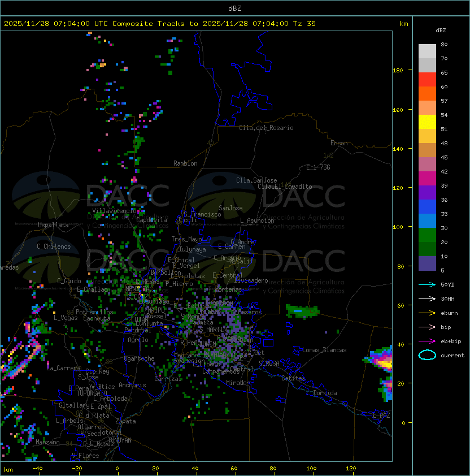470x476 pixels.
Task: Click the 'Agrelo' map label
Action: (x=138, y=340)
